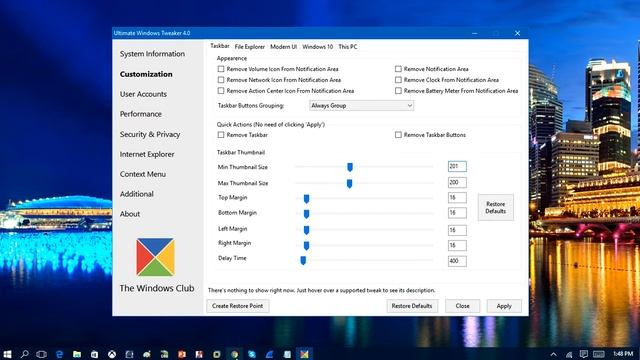
Task: Switch to the Taskbar tab
Action: (x=220, y=46)
